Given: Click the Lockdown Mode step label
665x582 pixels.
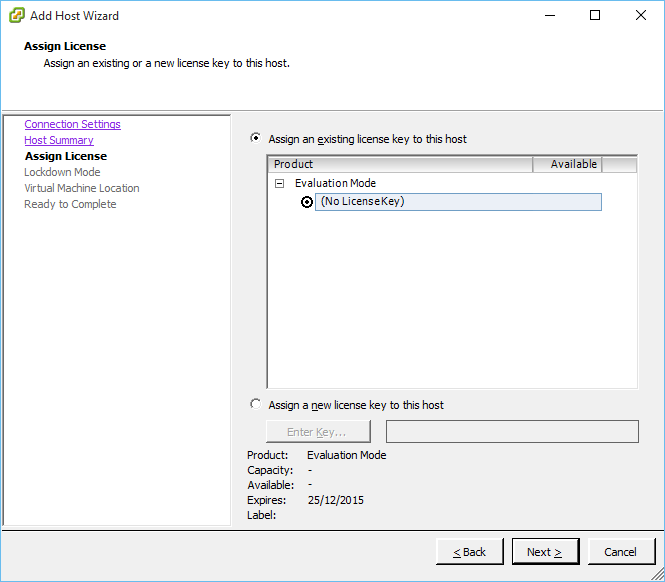Looking at the screenshot, I should pos(62,172).
